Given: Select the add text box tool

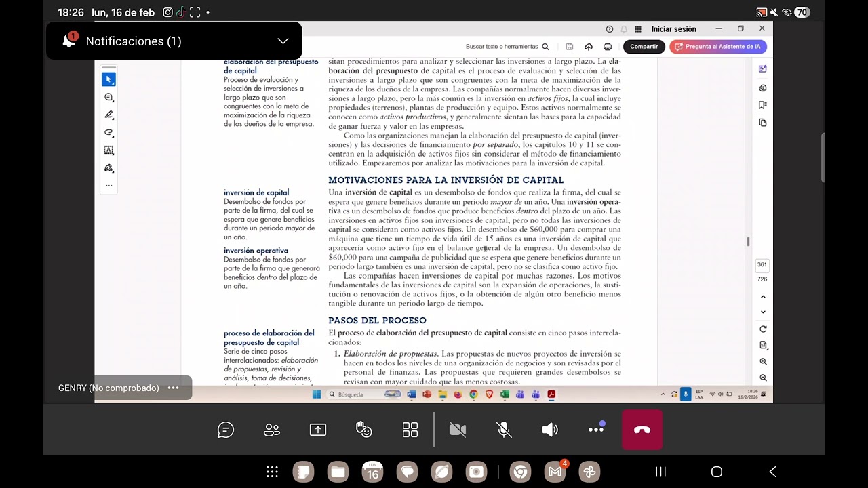Looking at the screenshot, I should [x=108, y=150].
